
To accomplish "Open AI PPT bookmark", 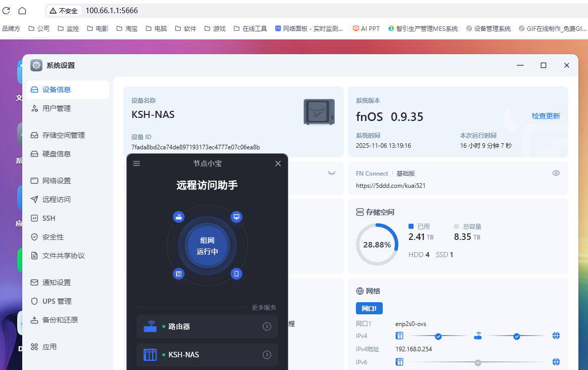I will coord(367,28).
